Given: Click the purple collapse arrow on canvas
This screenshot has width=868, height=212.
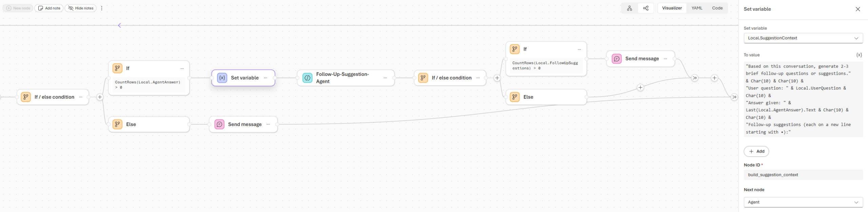Looking at the screenshot, I should tap(119, 25).
